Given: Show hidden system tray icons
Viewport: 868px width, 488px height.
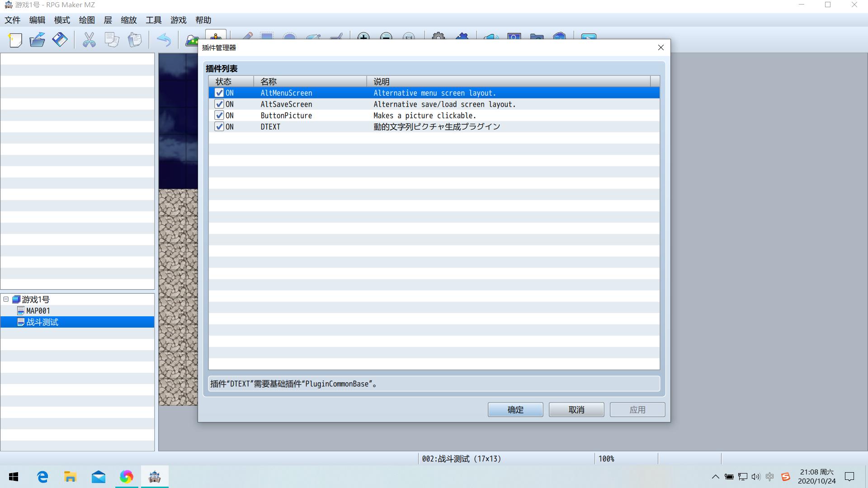Looking at the screenshot, I should point(715,477).
